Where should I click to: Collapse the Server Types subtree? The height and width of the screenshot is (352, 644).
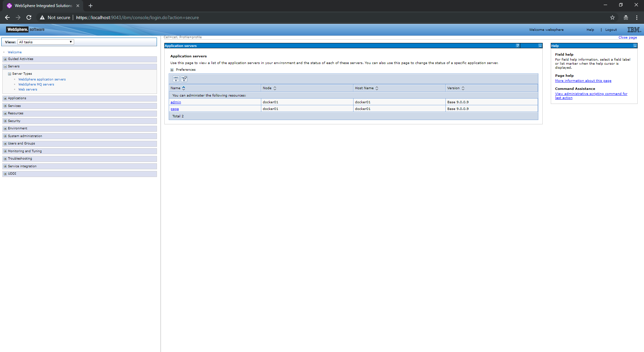click(x=9, y=74)
